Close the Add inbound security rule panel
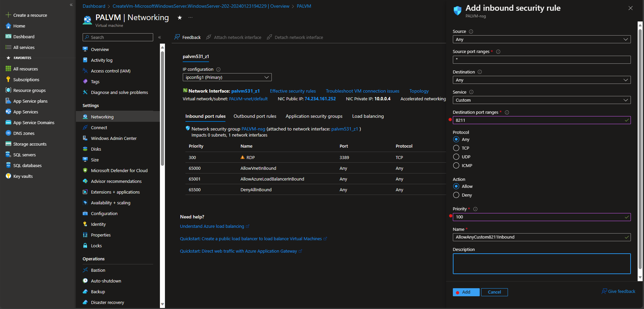This screenshot has height=309, width=644. pos(631,8)
